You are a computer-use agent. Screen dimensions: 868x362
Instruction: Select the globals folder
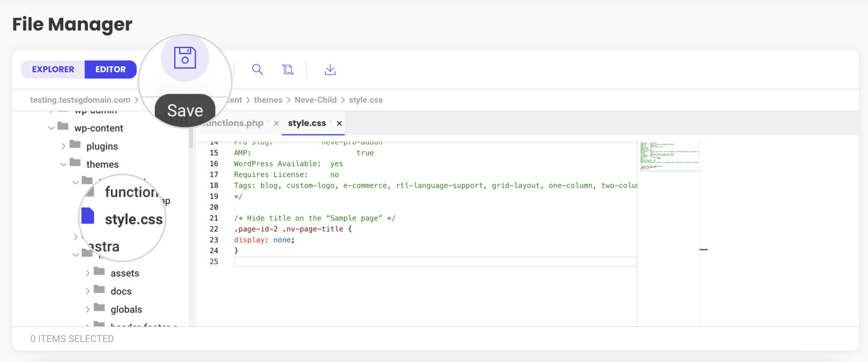click(x=127, y=309)
